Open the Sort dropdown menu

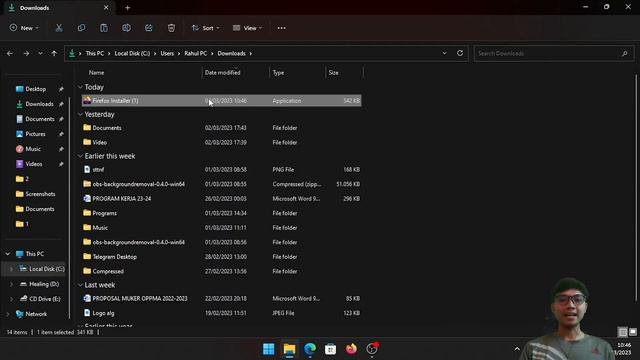pos(206,28)
